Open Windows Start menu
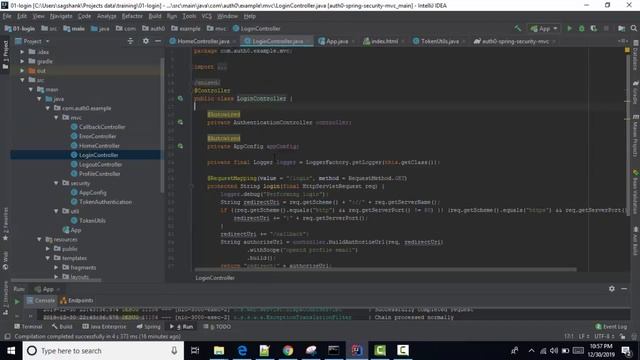This screenshot has width=640, height=360. tap(11, 351)
